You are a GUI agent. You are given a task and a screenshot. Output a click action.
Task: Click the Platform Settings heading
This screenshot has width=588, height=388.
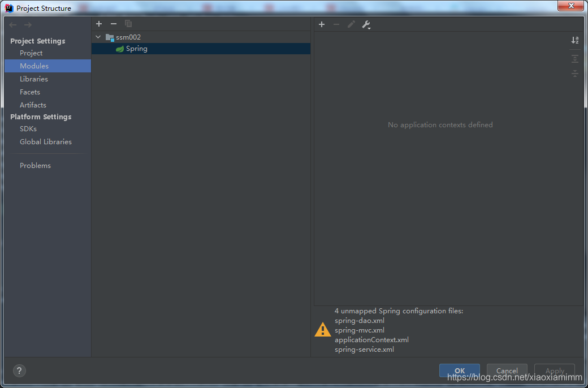click(x=41, y=117)
